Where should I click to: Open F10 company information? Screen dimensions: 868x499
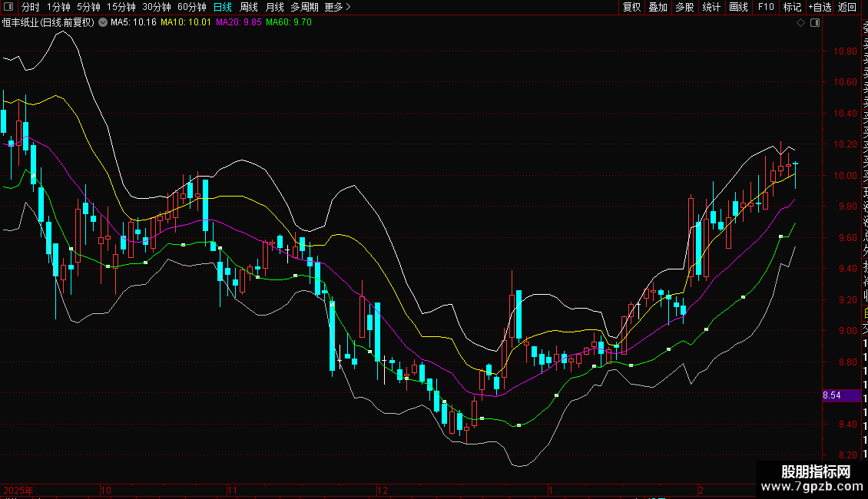[x=766, y=7]
